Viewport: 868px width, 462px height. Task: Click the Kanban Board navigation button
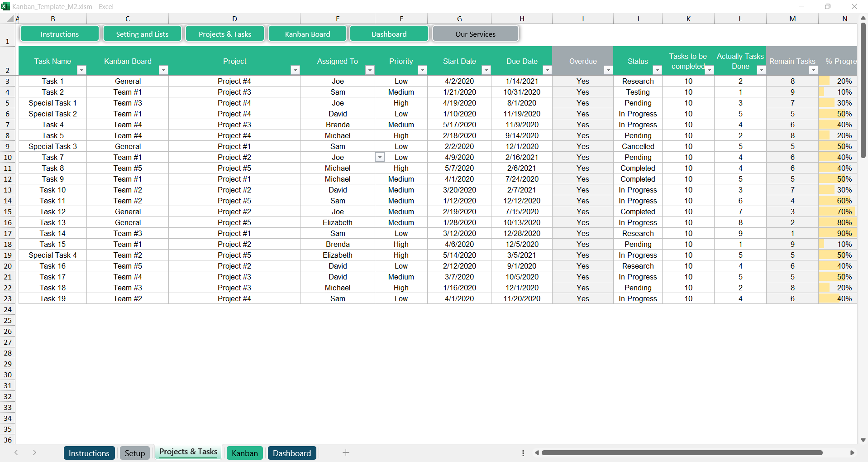click(307, 34)
